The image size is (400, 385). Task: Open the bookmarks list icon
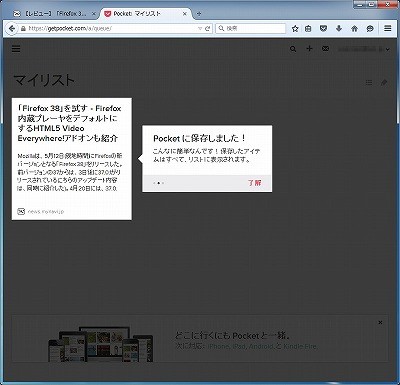[308, 29]
